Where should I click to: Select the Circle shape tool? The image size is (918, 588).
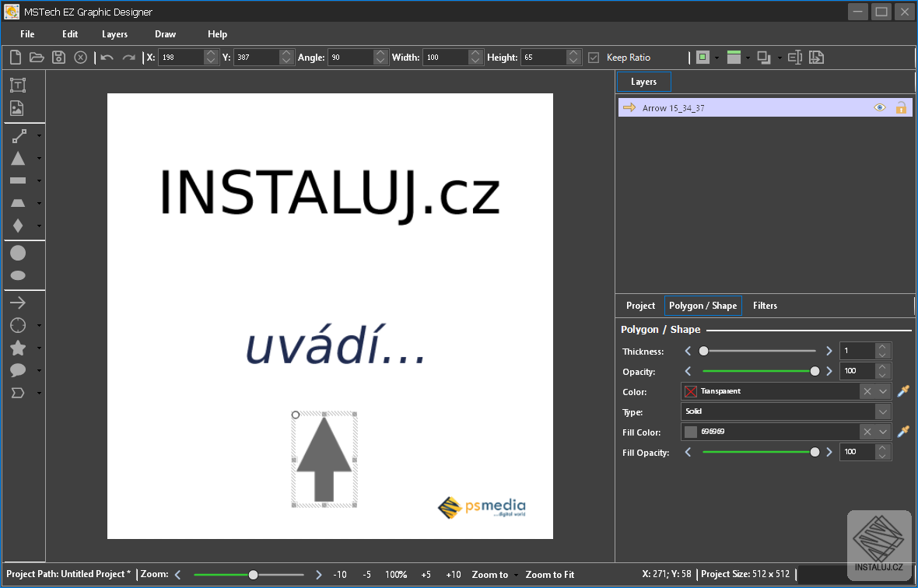[x=18, y=253]
